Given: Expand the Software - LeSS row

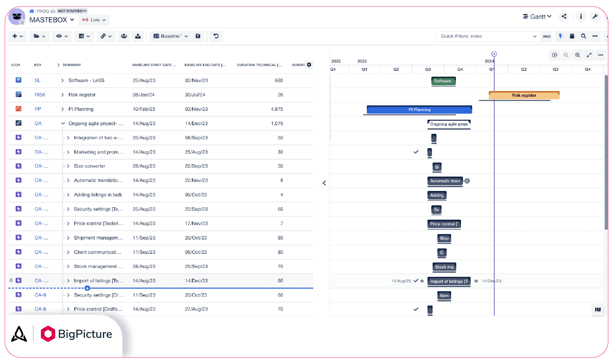Looking at the screenshot, I should pyautogui.click(x=63, y=80).
